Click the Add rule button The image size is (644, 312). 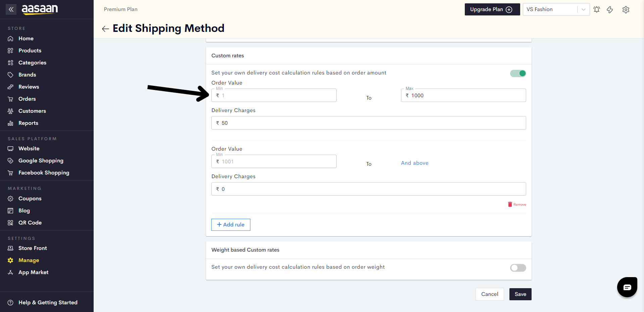(x=231, y=225)
